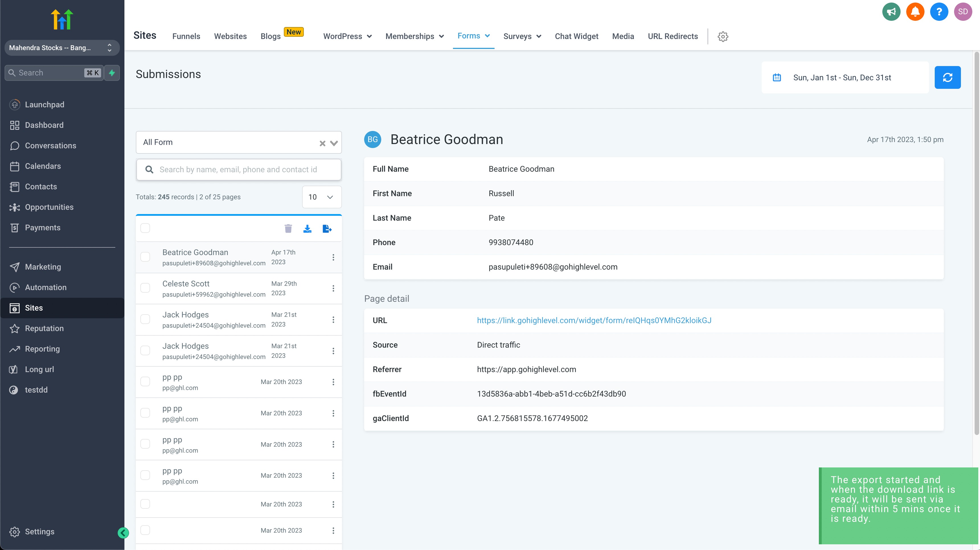Open the orange notifications bell
Screen dimensions: 980x550
(915, 11)
